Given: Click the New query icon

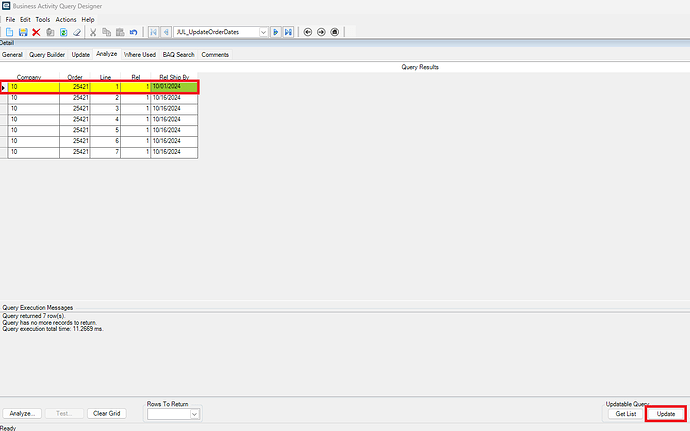Looking at the screenshot, I should (x=10, y=32).
